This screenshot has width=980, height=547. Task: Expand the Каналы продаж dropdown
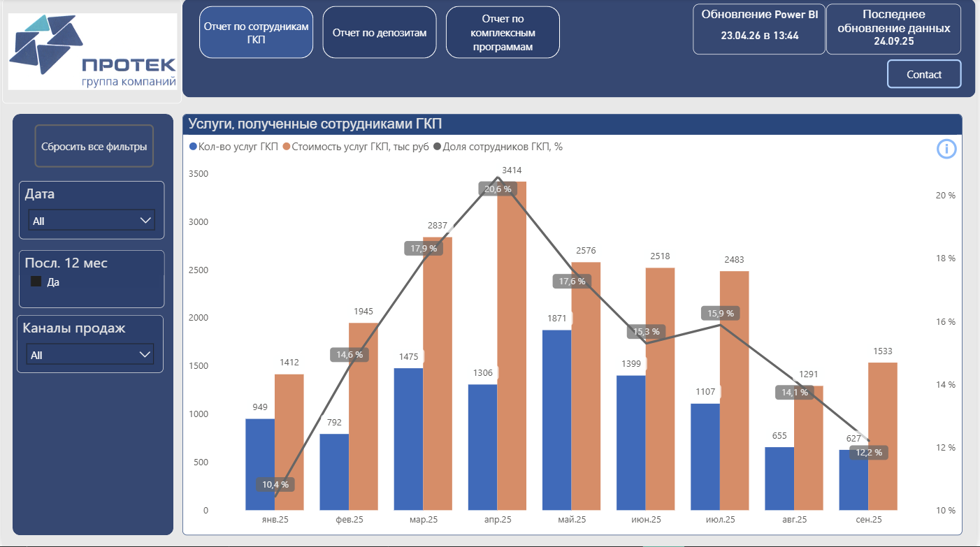90,355
